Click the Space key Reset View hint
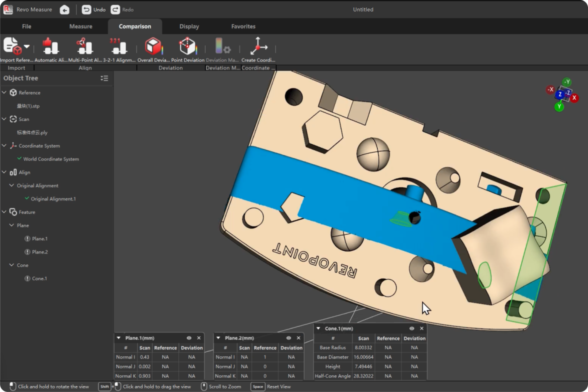588x392 pixels. point(271,386)
